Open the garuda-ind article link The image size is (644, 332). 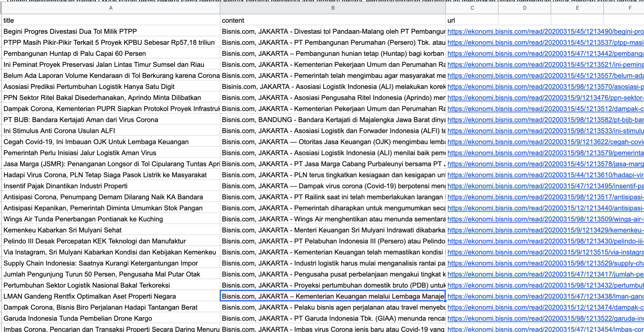546,319
